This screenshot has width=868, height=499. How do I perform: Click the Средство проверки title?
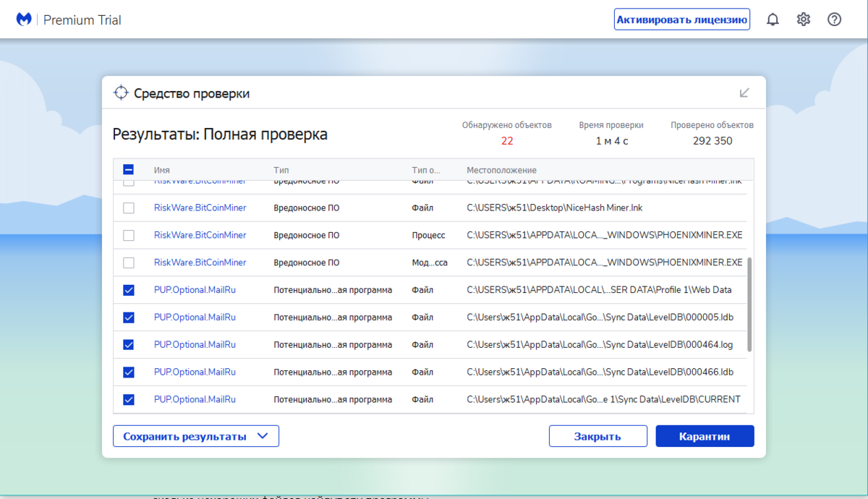(192, 93)
